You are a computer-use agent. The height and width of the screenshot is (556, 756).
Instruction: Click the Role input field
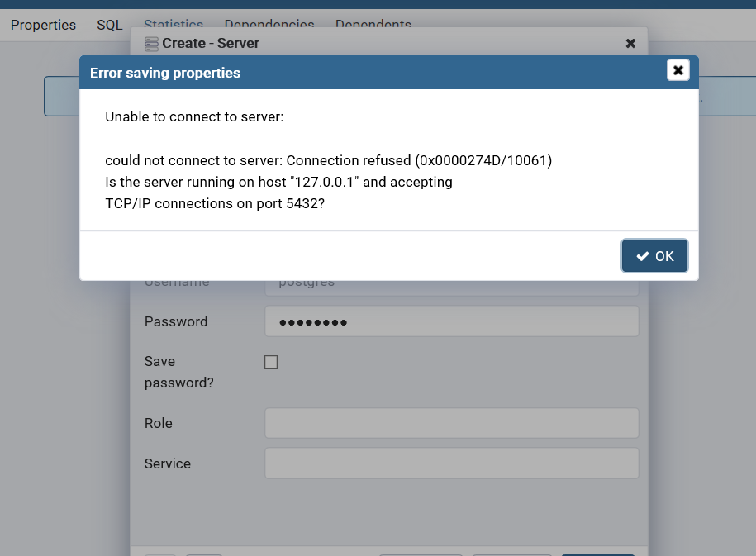(x=452, y=423)
